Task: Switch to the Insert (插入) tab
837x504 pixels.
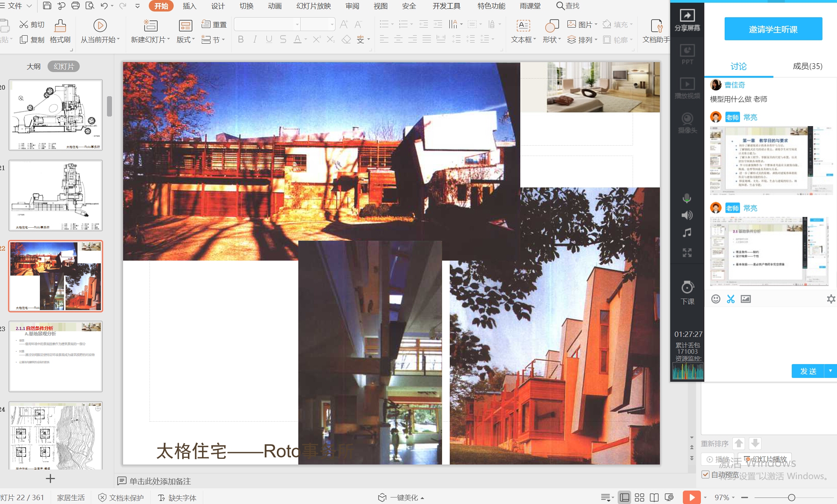Action: click(x=189, y=6)
